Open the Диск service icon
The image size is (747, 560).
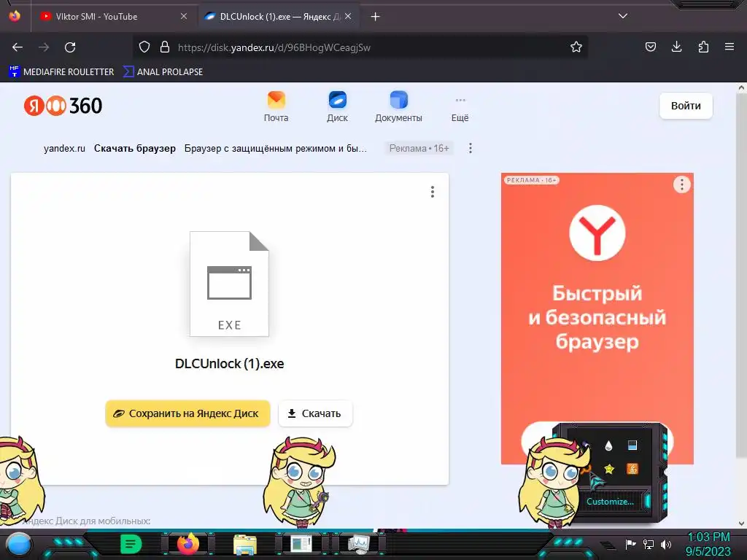(x=337, y=106)
